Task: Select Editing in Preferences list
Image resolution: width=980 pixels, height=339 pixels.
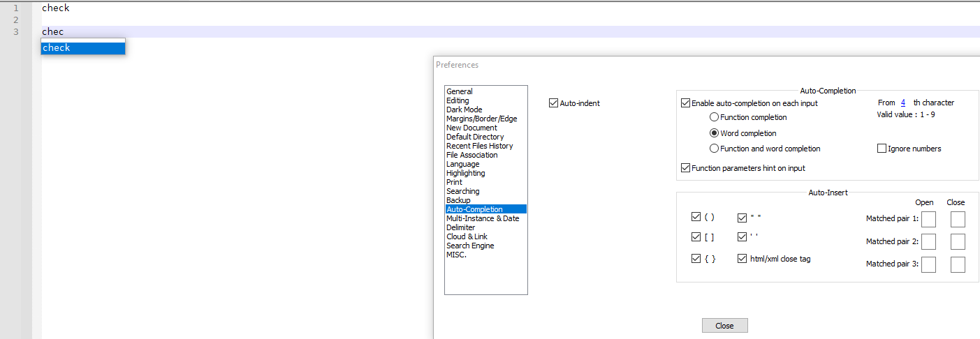Action: point(458,100)
